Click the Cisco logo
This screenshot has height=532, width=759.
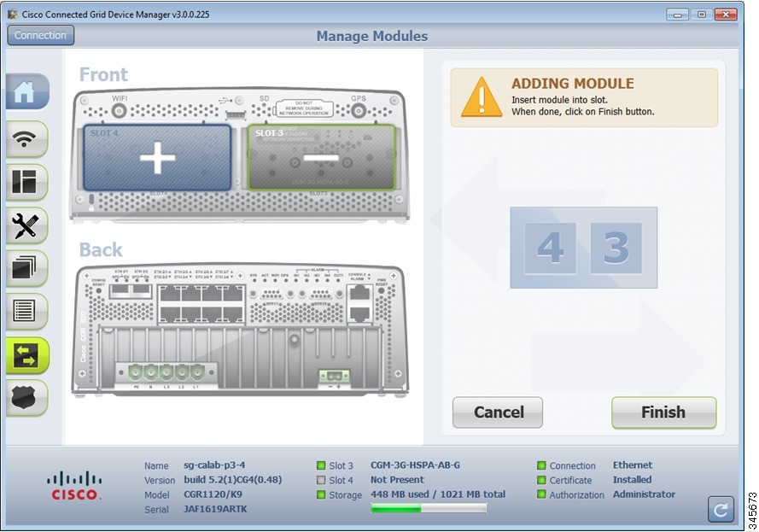[74, 486]
